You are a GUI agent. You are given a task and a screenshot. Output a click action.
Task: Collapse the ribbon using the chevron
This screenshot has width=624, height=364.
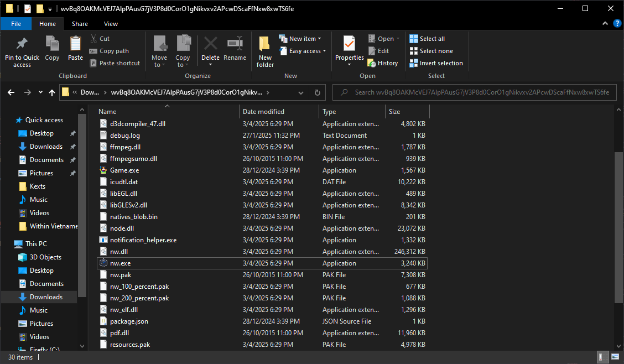click(606, 24)
